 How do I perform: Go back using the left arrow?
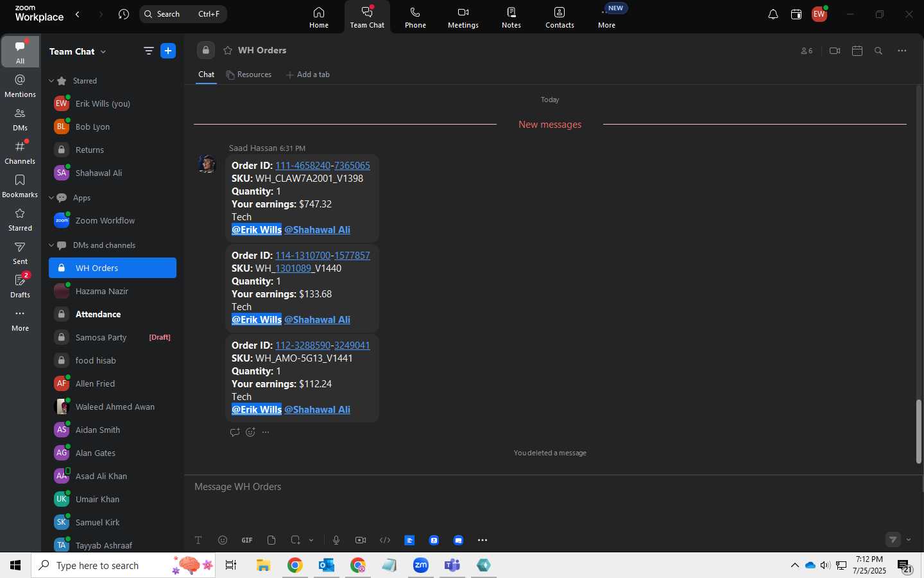(x=78, y=14)
